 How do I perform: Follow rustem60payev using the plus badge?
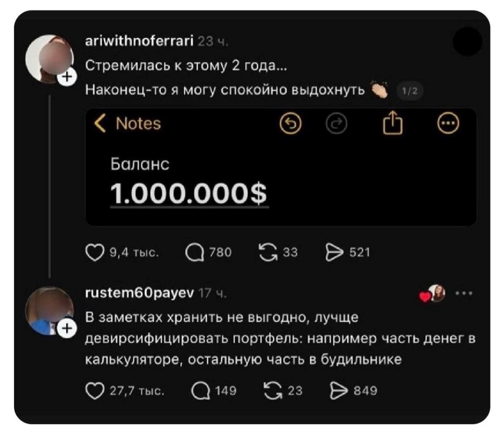(x=67, y=328)
